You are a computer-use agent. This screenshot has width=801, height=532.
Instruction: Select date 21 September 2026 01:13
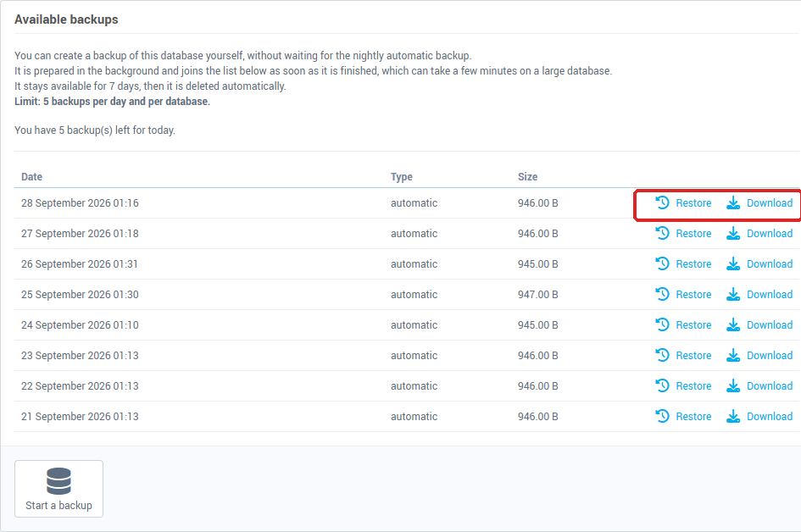(80, 417)
